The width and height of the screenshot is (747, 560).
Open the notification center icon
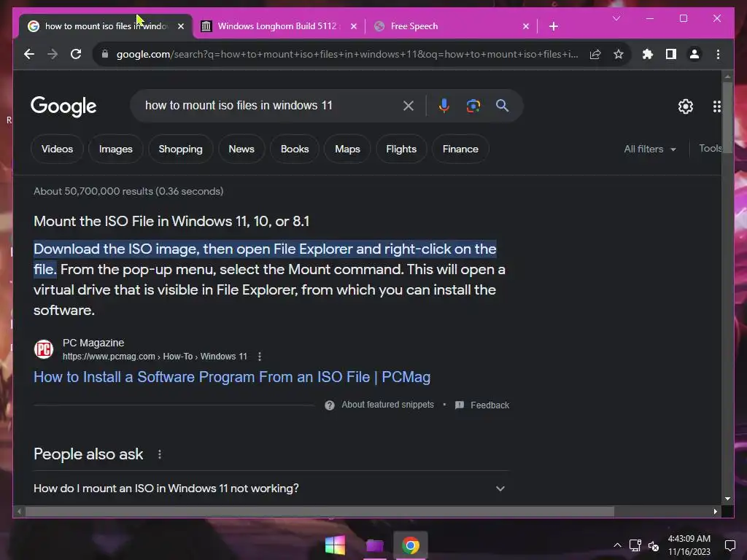[729, 545]
